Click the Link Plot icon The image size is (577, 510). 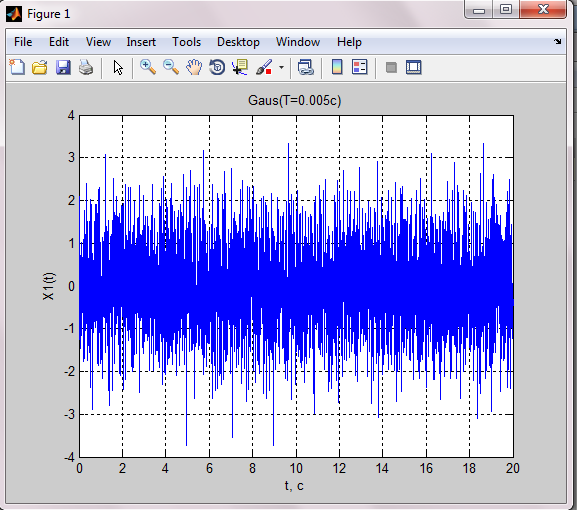click(305, 68)
